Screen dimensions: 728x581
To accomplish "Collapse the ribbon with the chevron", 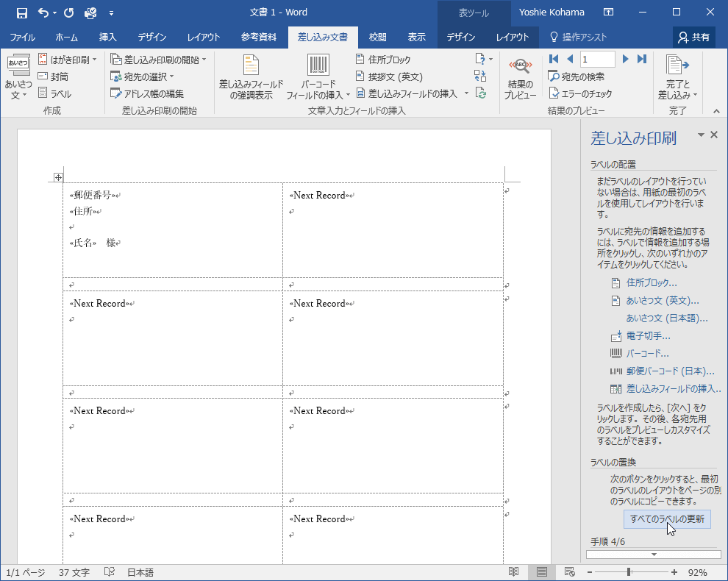I will pyautogui.click(x=716, y=111).
